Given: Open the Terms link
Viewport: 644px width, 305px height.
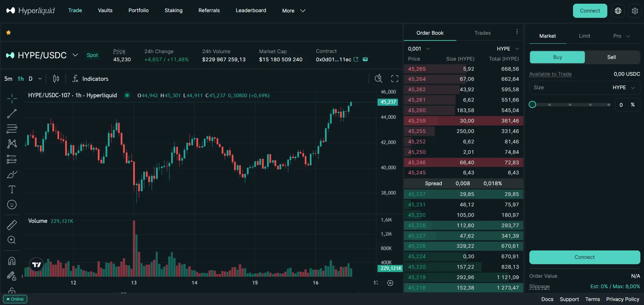Looking at the screenshot, I should pos(593,299).
